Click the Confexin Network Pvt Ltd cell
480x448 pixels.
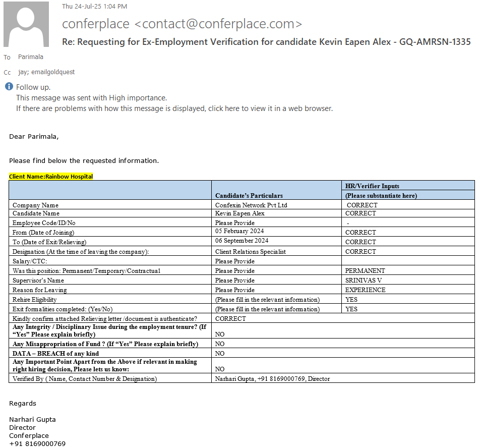(x=251, y=205)
